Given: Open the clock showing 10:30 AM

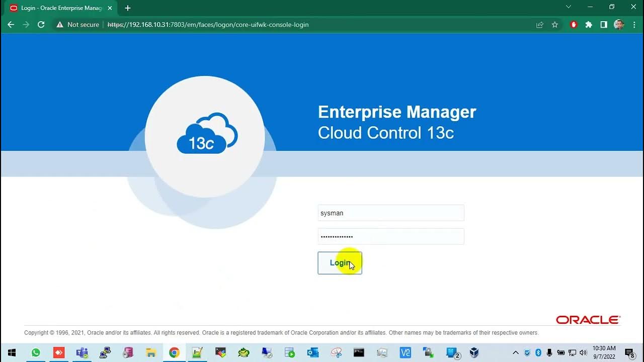Looking at the screenshot, I should coord(604,352).
